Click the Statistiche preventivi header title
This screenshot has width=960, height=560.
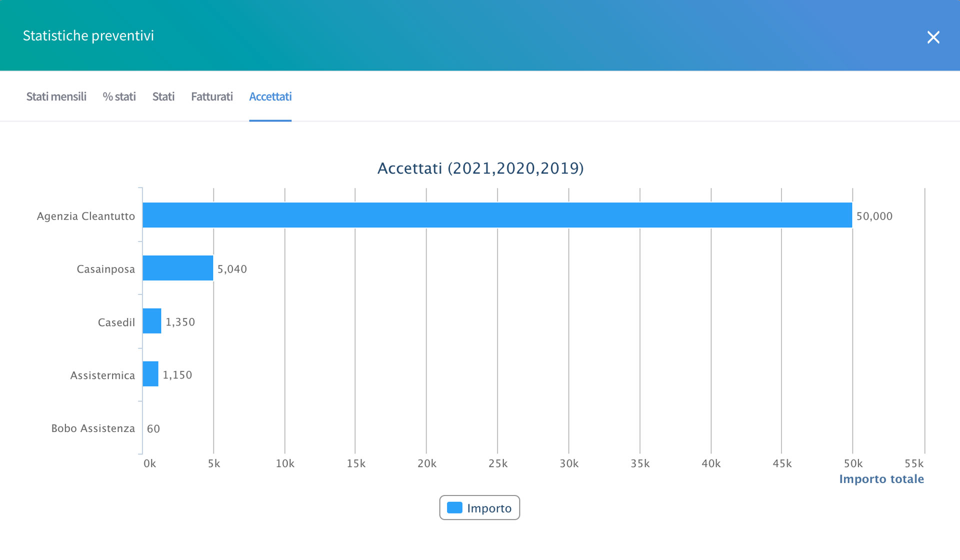88,35
